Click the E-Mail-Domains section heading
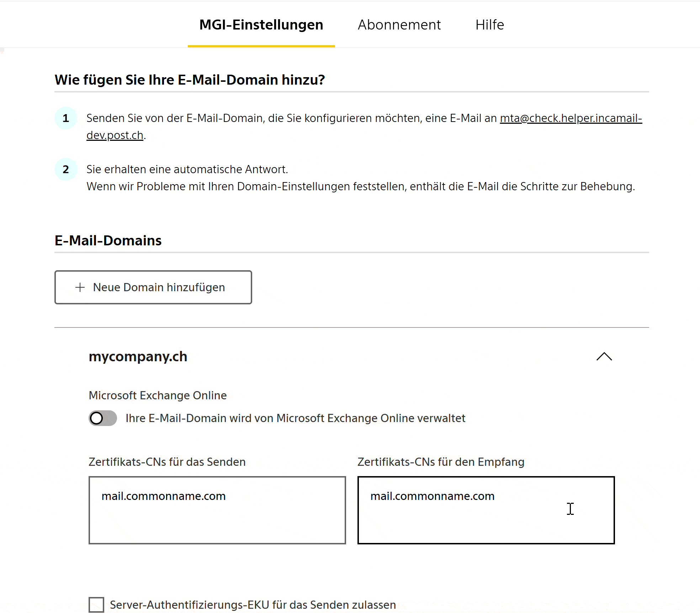The width and height of the screenshot is (700, 613). coord(108,240)
